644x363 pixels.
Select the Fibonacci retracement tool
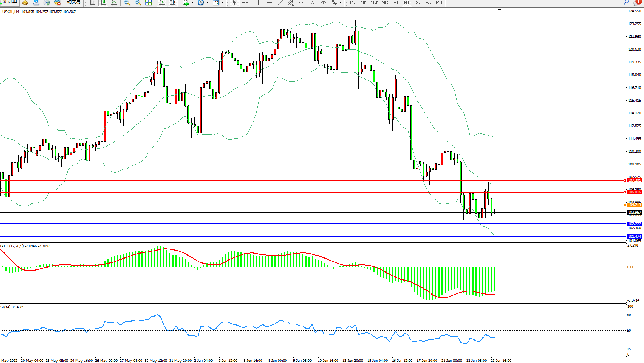click(x=302, y=3)
